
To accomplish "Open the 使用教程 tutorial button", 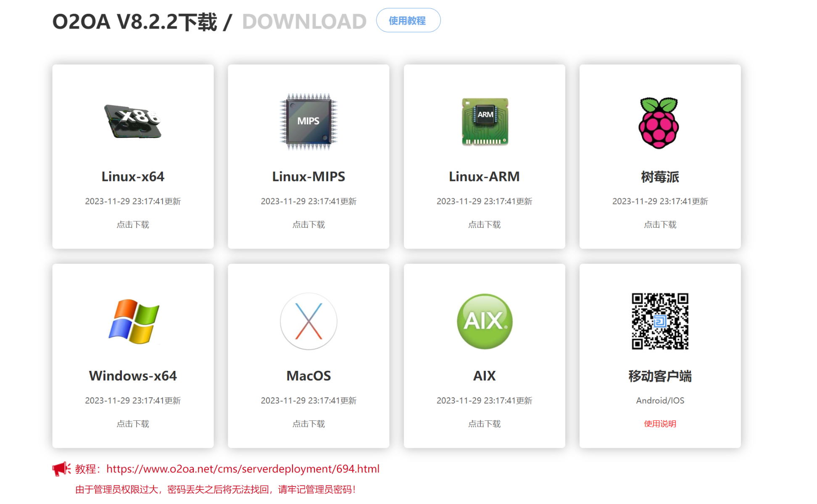I will 408,21.
